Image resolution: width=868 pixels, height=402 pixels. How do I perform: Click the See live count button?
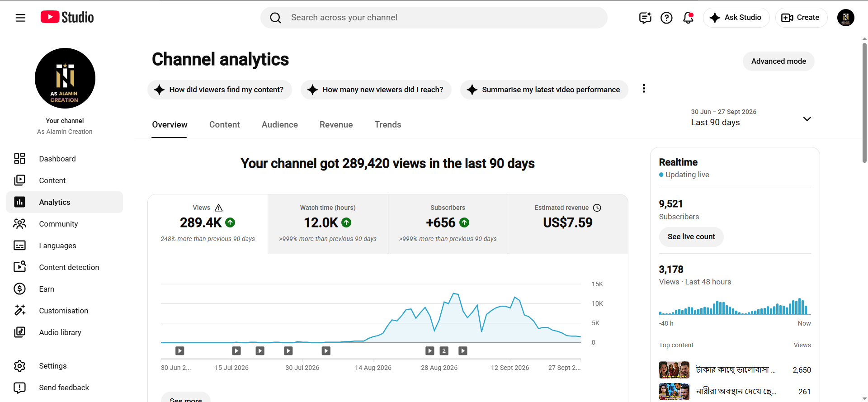(x=691, y=237)
